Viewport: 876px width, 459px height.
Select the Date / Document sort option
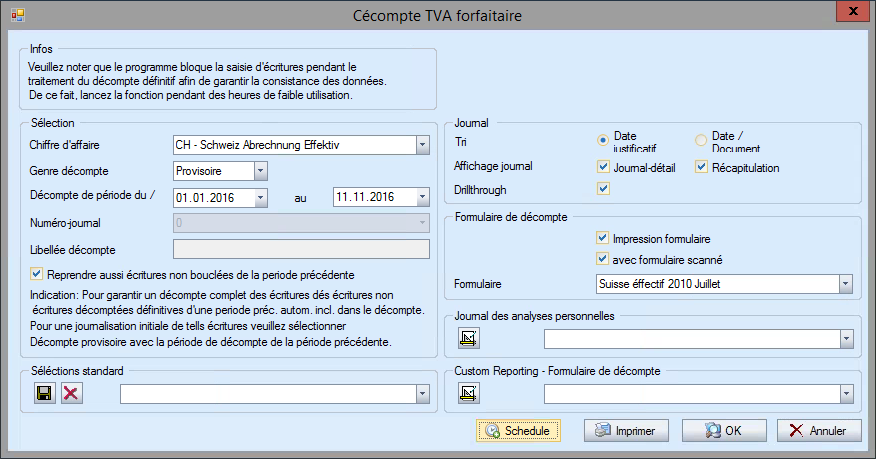pyautogui.click(x=701, y=140)
